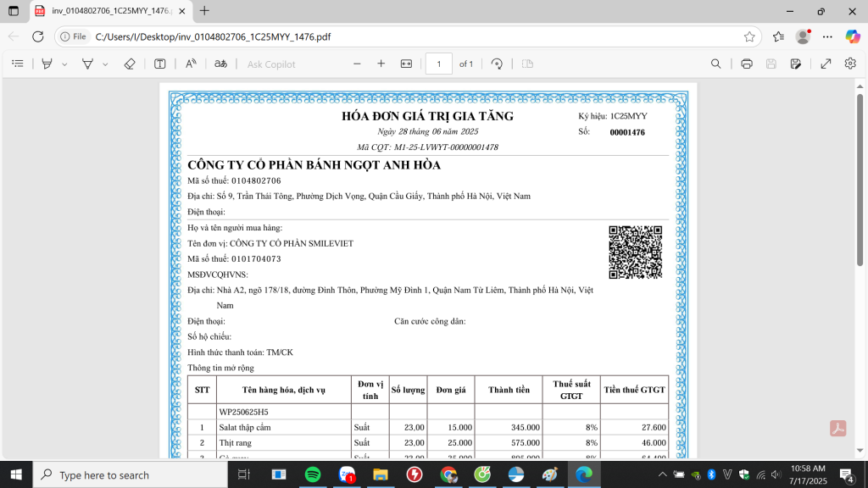Click the page number field

click(x=439, y=64)
